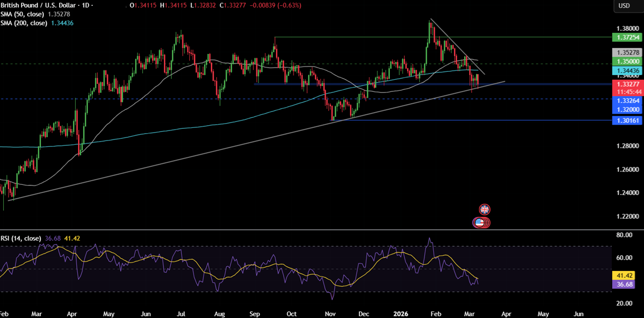644x318 pixels.
Task: Select the SMA (200, close) indicator legend
Action: [x=24, y=23]
